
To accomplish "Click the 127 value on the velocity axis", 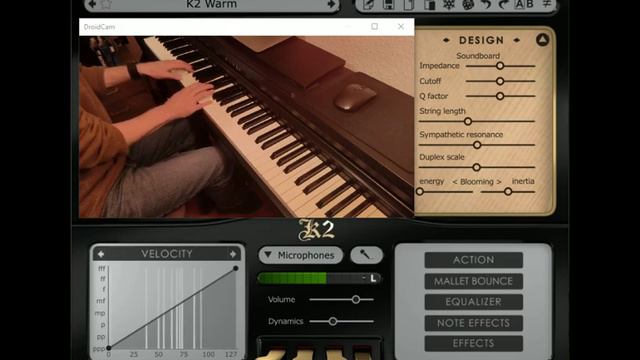I will coord(231,354).
